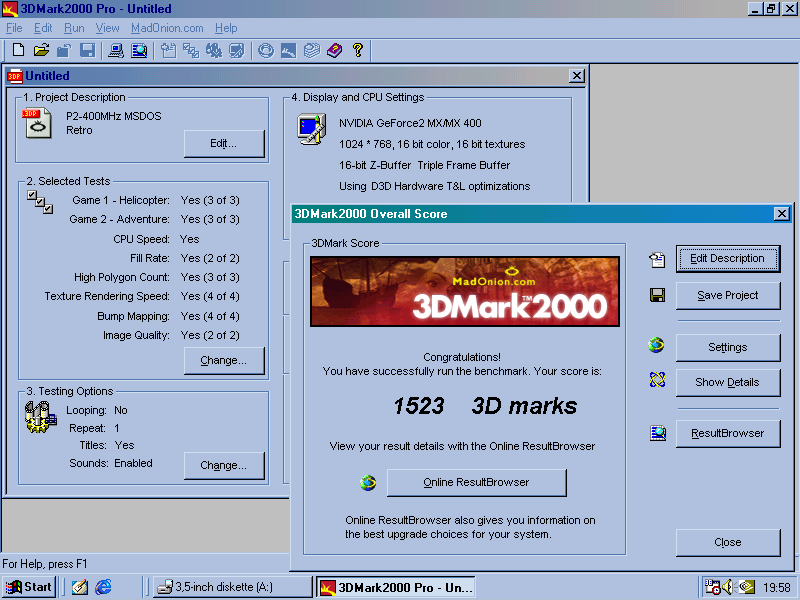Click the greyed picture toolbar icon
Screen dimensions: 800x600
pos(288,50)
